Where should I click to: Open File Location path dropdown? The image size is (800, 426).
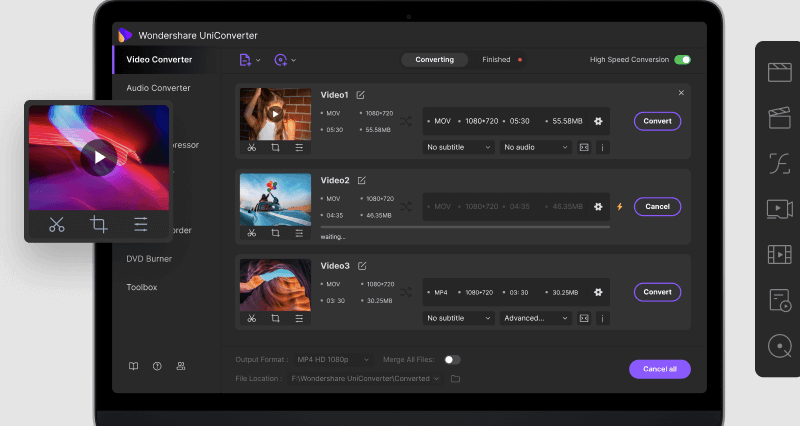point(365,379)
